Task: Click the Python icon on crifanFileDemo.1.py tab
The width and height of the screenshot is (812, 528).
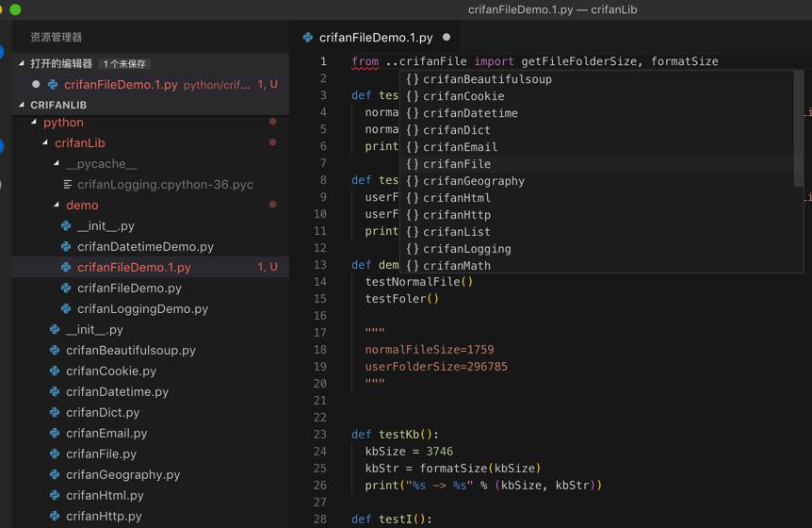Action: [308, 38]
